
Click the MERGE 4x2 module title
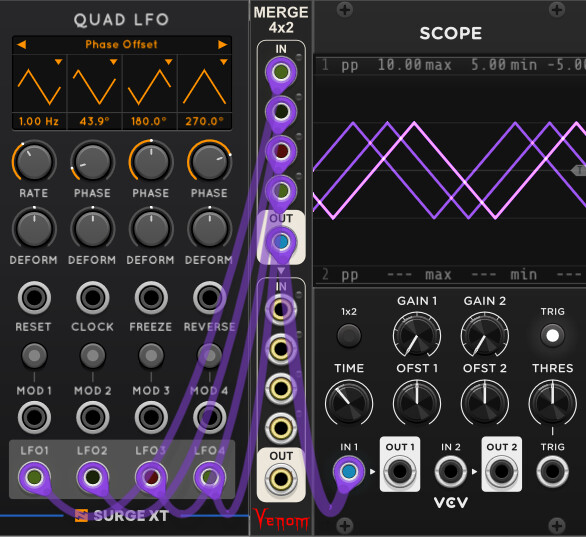coord(281,20)
